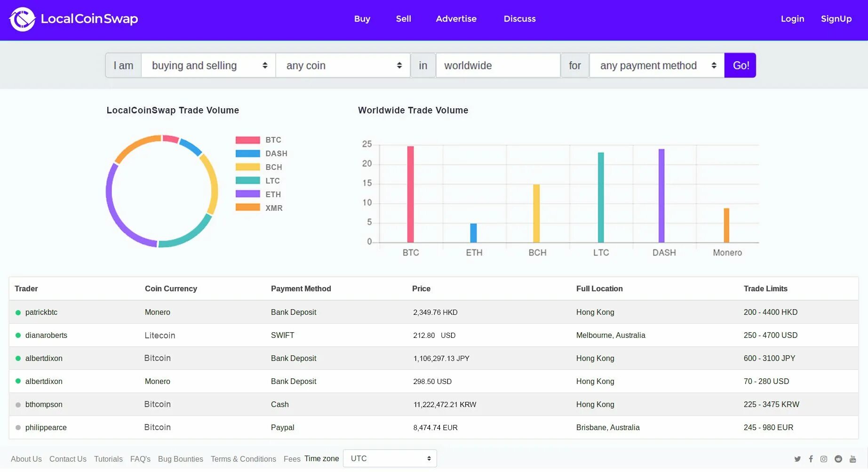The height and width of the screenshot is (472, 868).
Task: Open the Instagram social icon
Action: (x=824, y=458)
